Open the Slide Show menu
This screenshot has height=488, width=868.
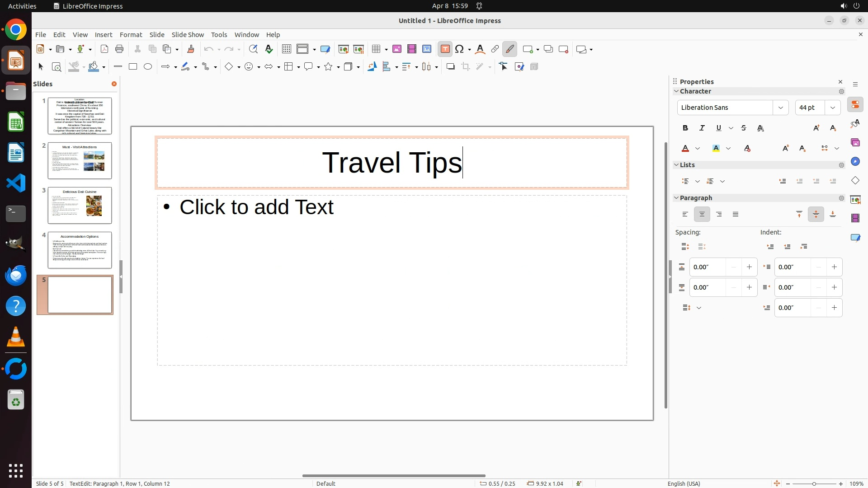(x=188, y=35)
